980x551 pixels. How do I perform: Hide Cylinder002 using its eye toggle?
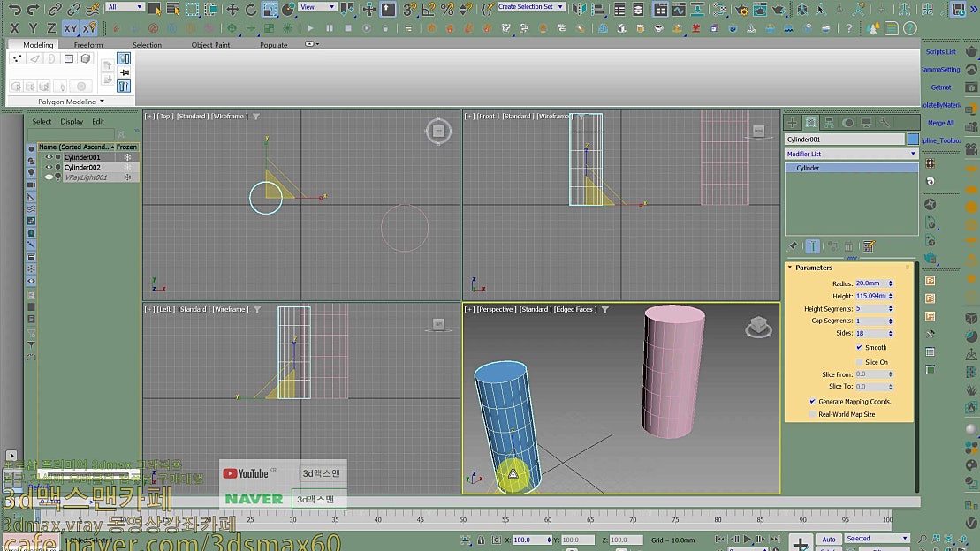49,166
